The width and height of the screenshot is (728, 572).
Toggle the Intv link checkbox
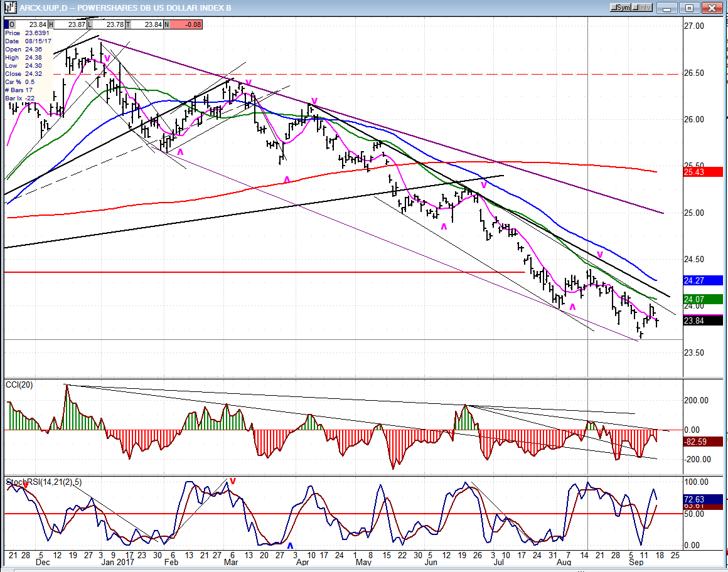pyautogui.click(x=637, y=8)
